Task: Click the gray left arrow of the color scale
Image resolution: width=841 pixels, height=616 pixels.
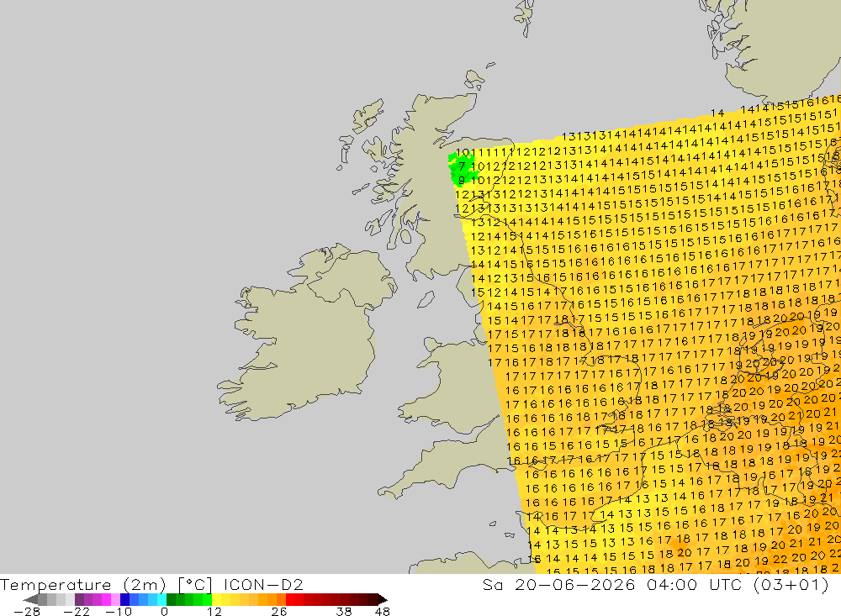Action: tap(30, 600)
